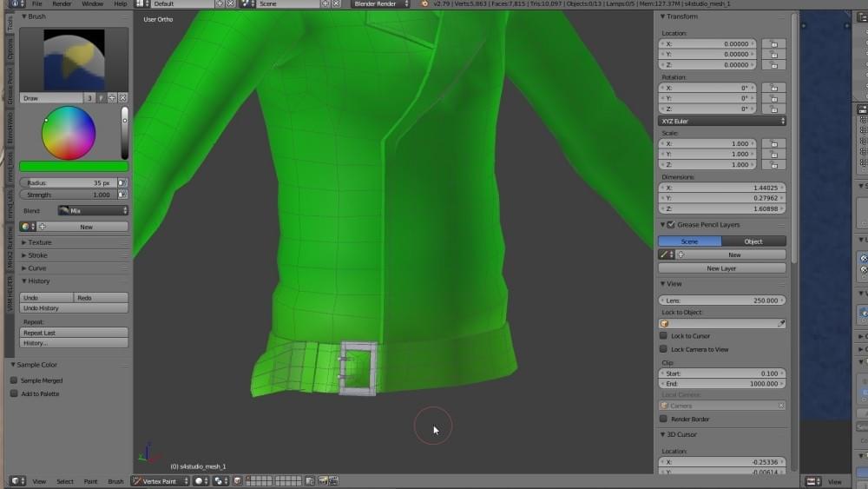Use eyedropper in Lock to Object field
The image size is (868, 489).
pyautogui.click(x=781, y=323)
